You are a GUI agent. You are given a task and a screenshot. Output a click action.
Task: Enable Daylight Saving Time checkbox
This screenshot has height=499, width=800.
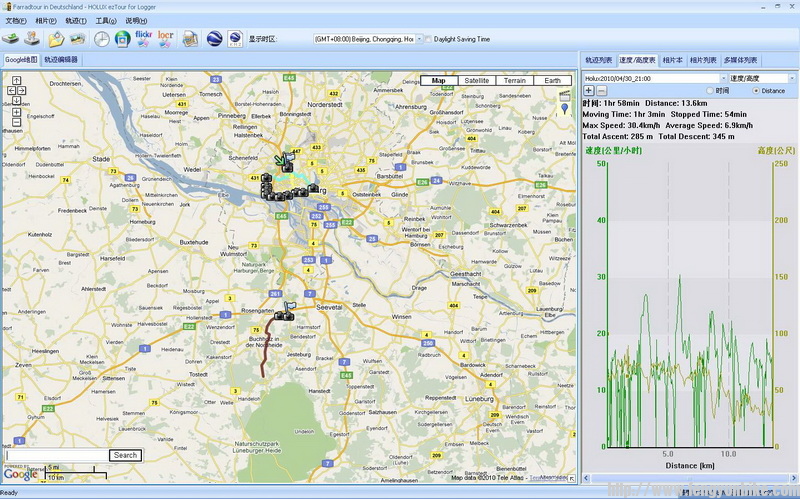pyautogui.click(x=428, y=40)
